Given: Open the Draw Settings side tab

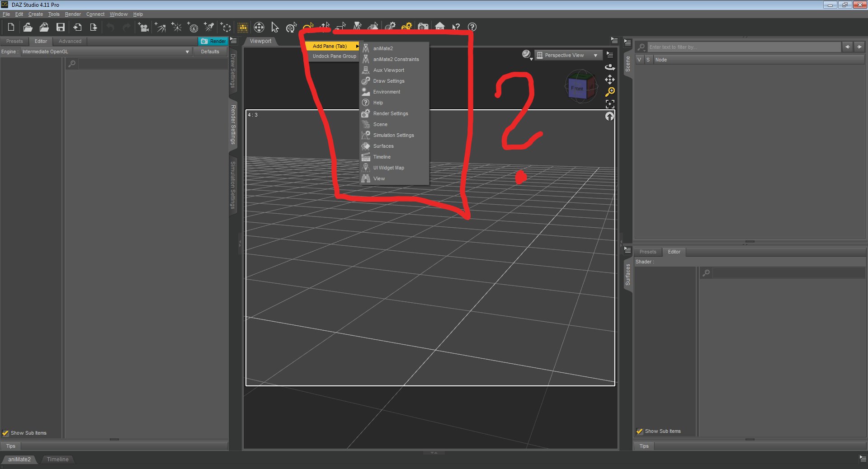Looking at the screenshot, I should coord(233,71).
